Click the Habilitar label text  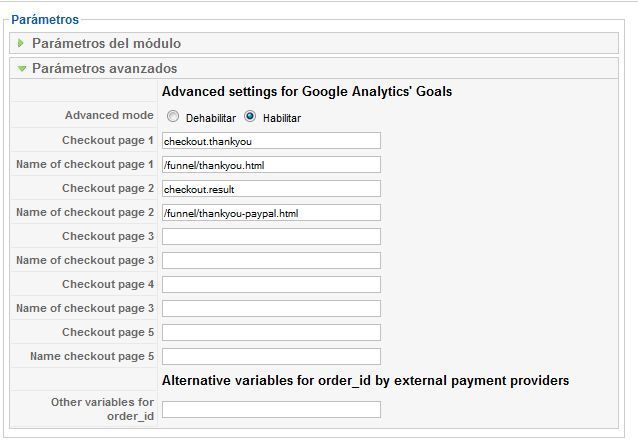pos(282,118)
